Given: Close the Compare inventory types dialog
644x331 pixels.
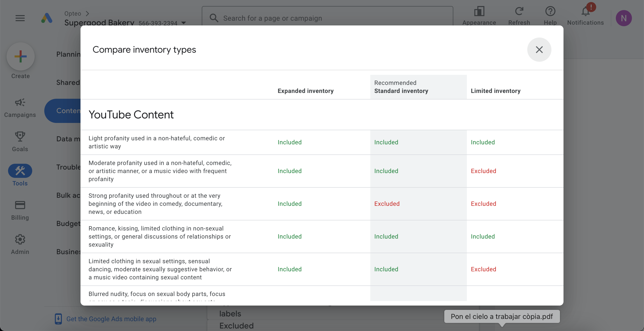Looking at the screenshot, I should pyautogui.click(x=539, y=50).
